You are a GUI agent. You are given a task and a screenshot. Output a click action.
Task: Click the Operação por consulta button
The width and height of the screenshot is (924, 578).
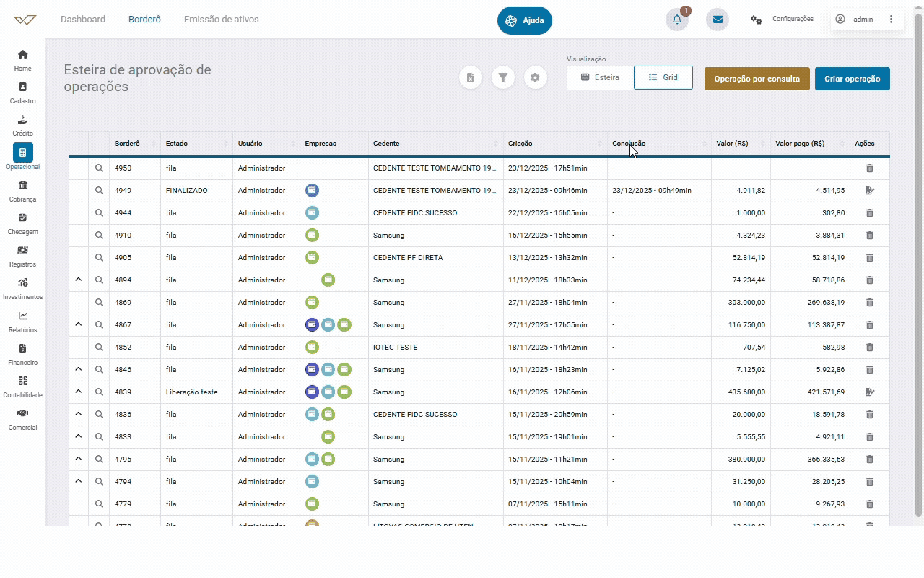(757, 79)
